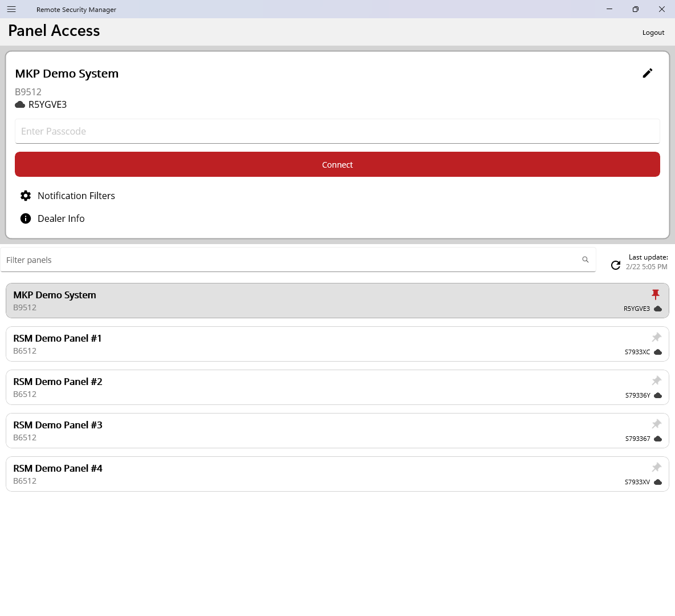Close the Remote Security Manager window
The image size is (675, 616).
pyautogui.click(x=662, y=9)
